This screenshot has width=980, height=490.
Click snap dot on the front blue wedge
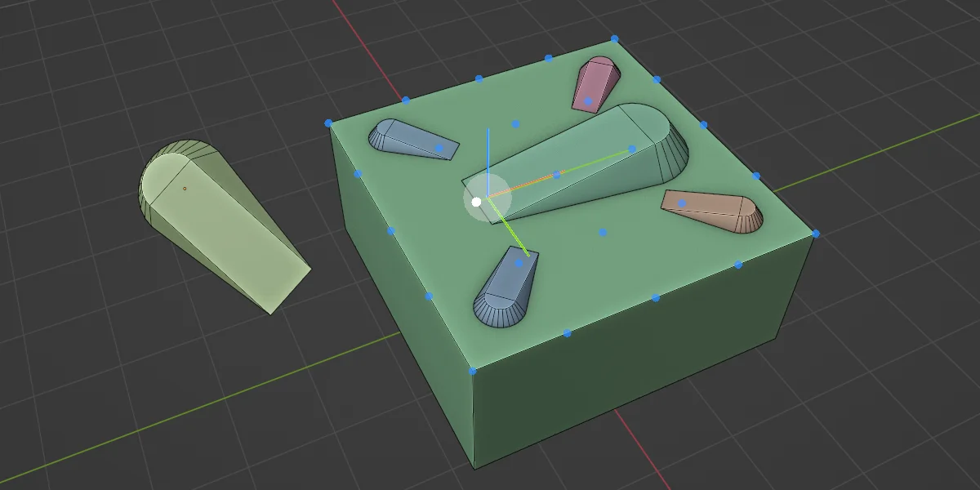point(518,263)
